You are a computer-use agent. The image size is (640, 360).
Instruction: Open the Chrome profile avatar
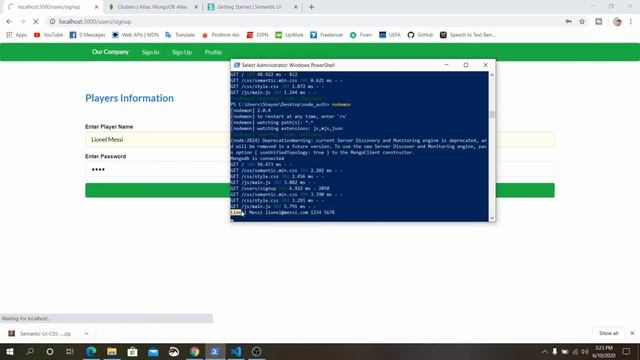pos(617,22)
